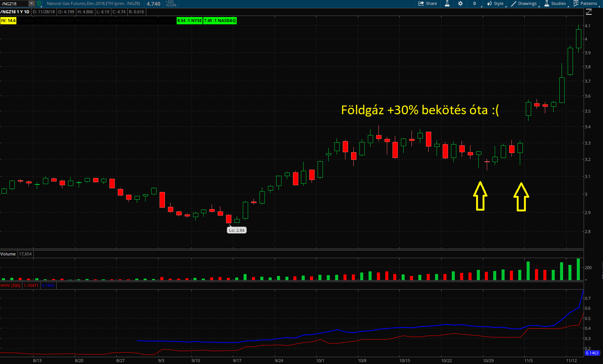603x364 pixels.
Task: Click the Volume study label
Action: (8, 254)
